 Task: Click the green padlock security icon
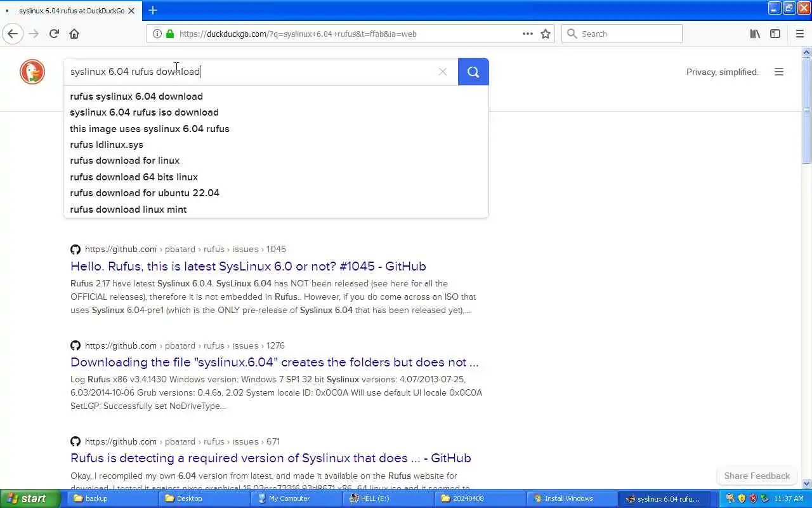169,34
